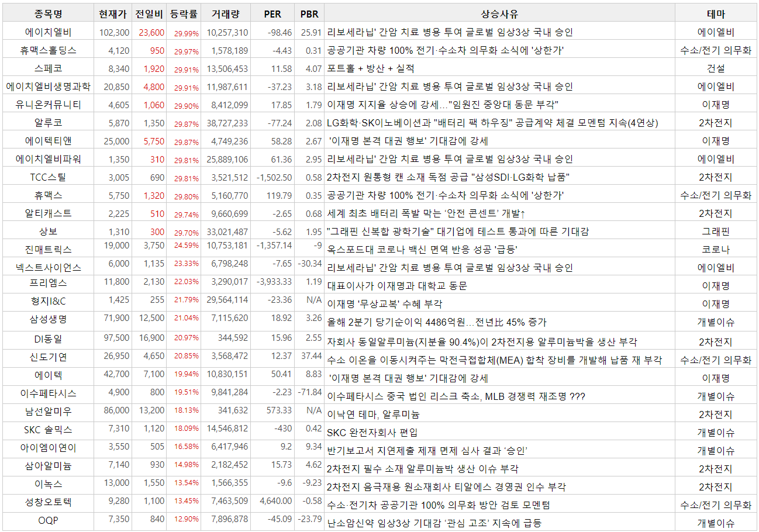Select stock name 삼아알미늄
759x532 pixels.
click(x=48, y=465)
